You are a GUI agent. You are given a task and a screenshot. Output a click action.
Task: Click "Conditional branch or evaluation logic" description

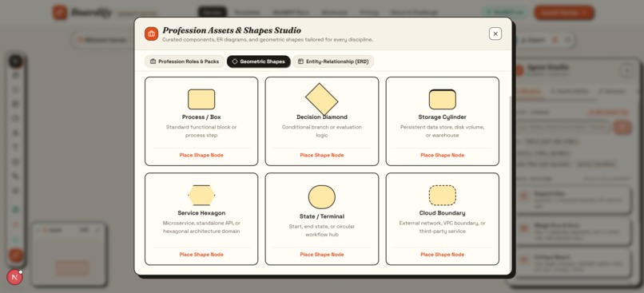coord(321,131)
